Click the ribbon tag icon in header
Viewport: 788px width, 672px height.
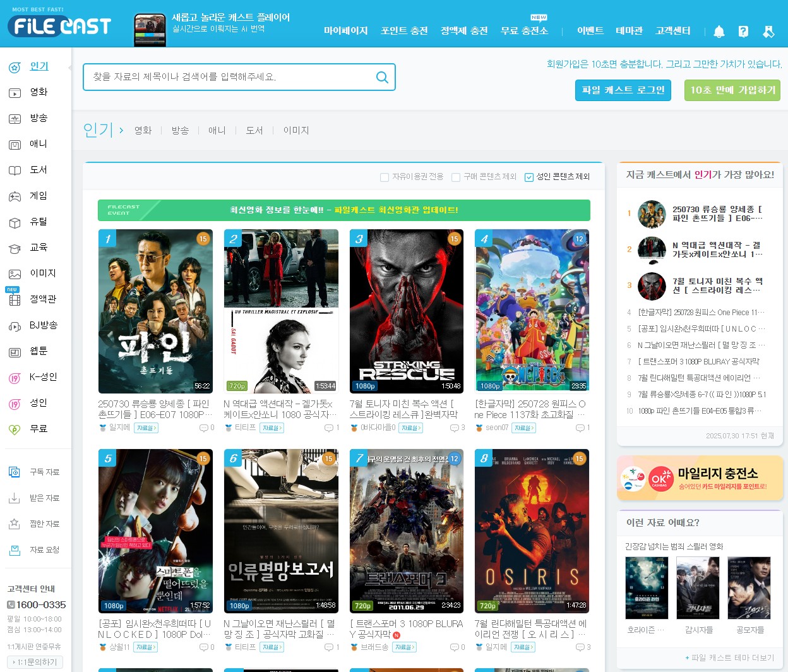(768, 32)
